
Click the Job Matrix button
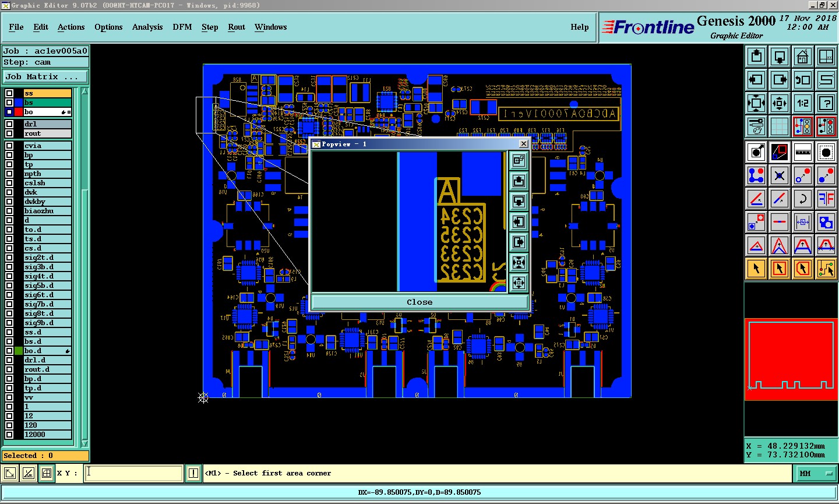tap(45, 76)
